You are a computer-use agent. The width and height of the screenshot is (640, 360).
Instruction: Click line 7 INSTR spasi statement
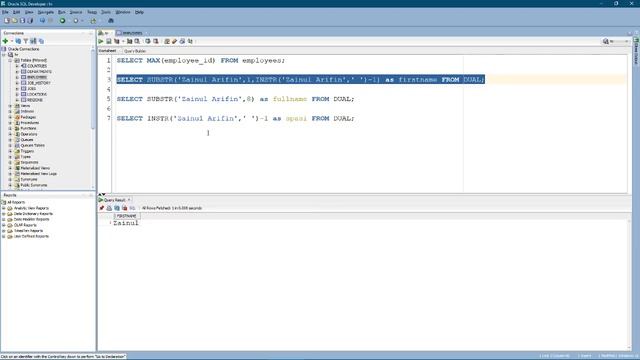(236, 118)
